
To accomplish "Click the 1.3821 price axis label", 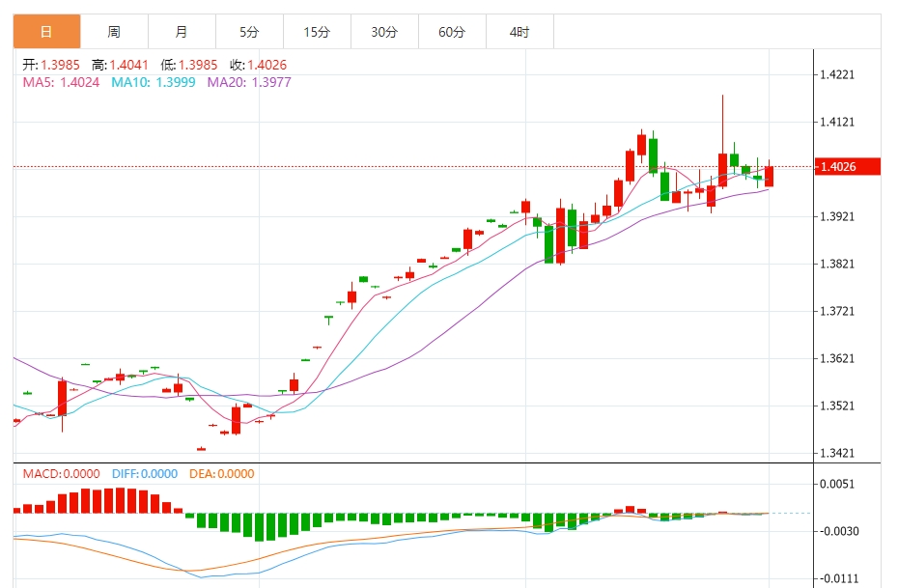I will click(x=837, y=264).
